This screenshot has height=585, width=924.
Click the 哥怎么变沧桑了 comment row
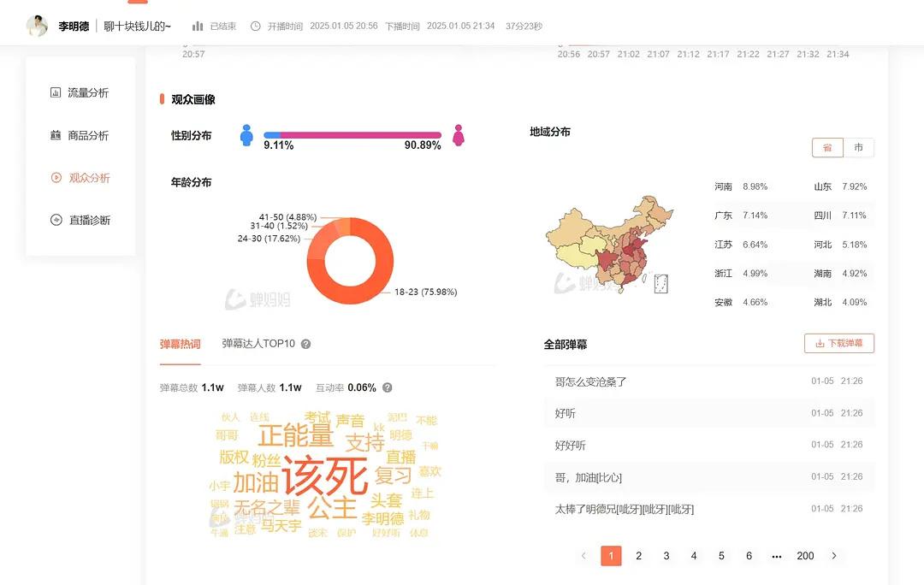point(709,381)
